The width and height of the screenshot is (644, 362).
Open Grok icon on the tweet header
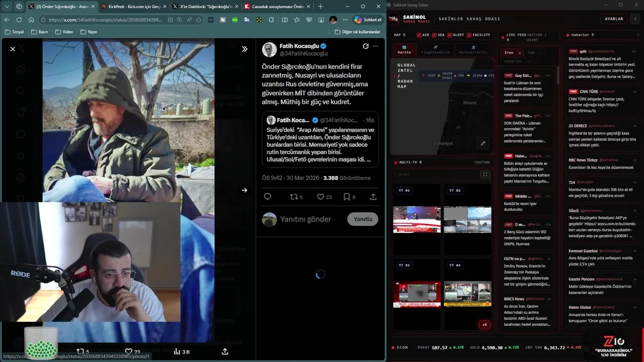point(366,46)
